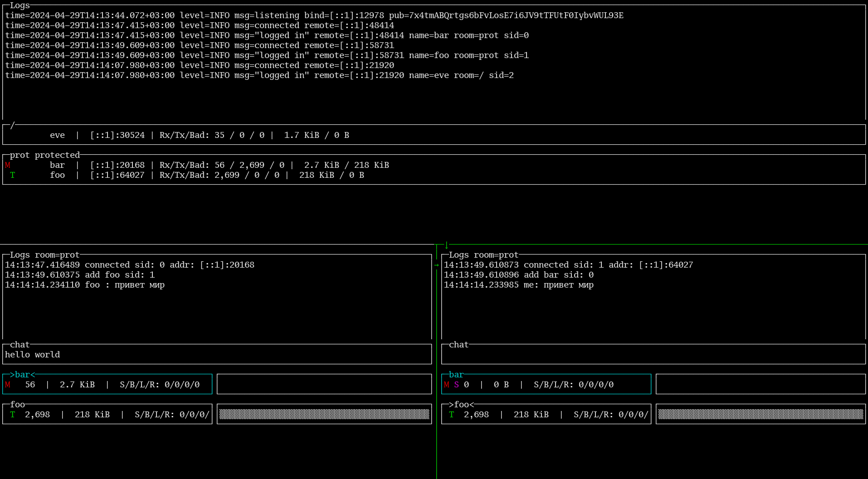Image resolution: width=868 pixels, height=479 pixels.
Task: Select the >bar< user panel in the left pane
Action: [x=107, y=384]
